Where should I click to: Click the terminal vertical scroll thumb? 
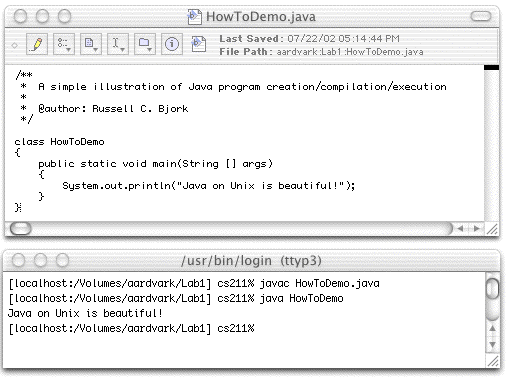tap(492, 288)
